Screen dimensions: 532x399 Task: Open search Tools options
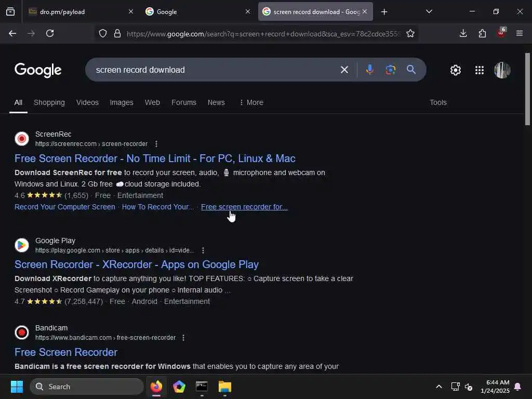(x=438, y=102)
